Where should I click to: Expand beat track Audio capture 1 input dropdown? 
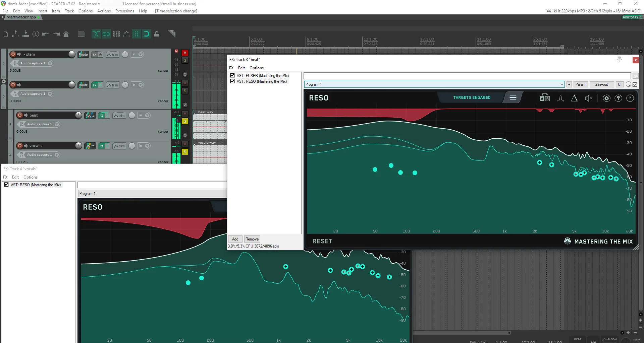tap(57, 124)
